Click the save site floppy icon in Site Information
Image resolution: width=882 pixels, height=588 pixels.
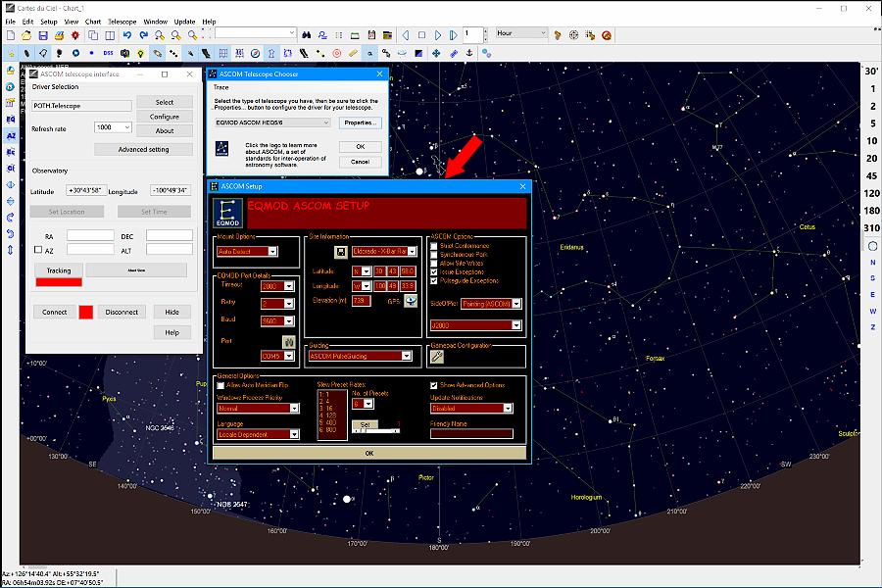[341, 252]
